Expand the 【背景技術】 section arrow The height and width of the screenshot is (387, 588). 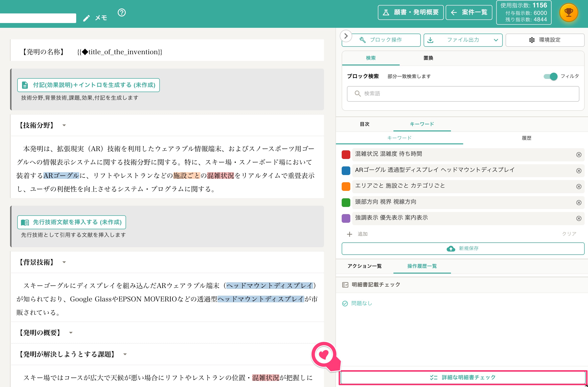pos(64,262)
